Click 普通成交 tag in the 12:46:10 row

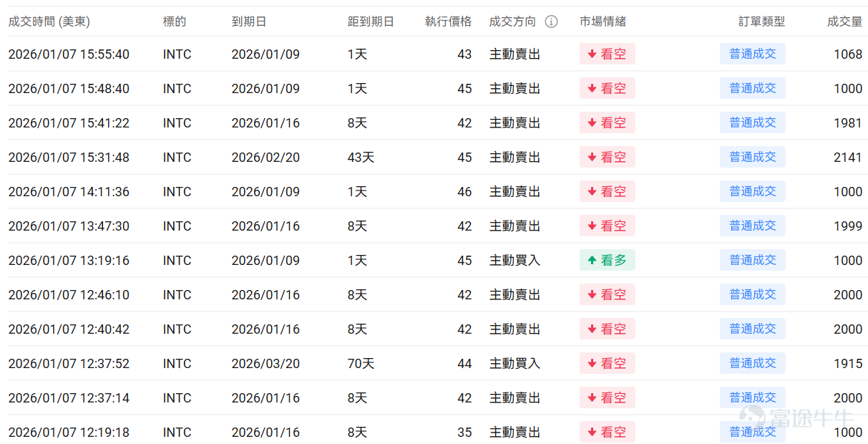tap(753, 294)
